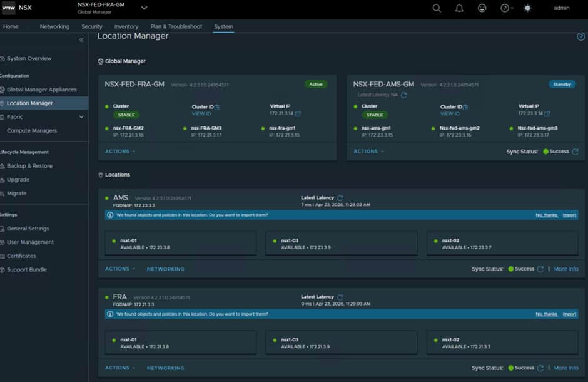Refresh Sync Status for NSX-FED-AMS-GM
The width and height of the screenshot is (588, 382).
click(575, 152)
